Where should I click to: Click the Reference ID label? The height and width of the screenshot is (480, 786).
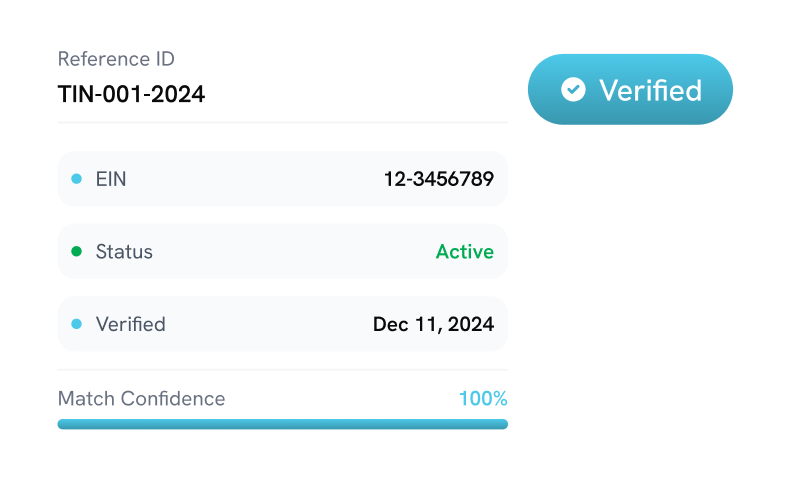[116, 59]
